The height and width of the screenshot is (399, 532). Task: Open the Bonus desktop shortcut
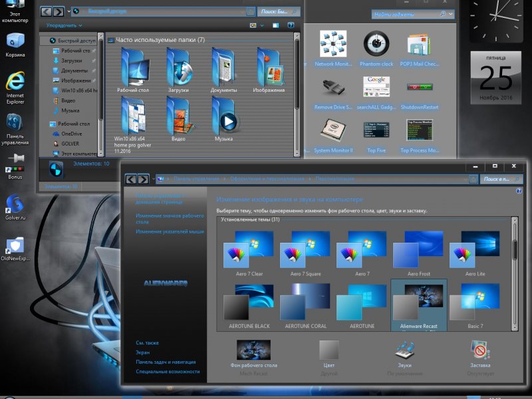point(15,167)
